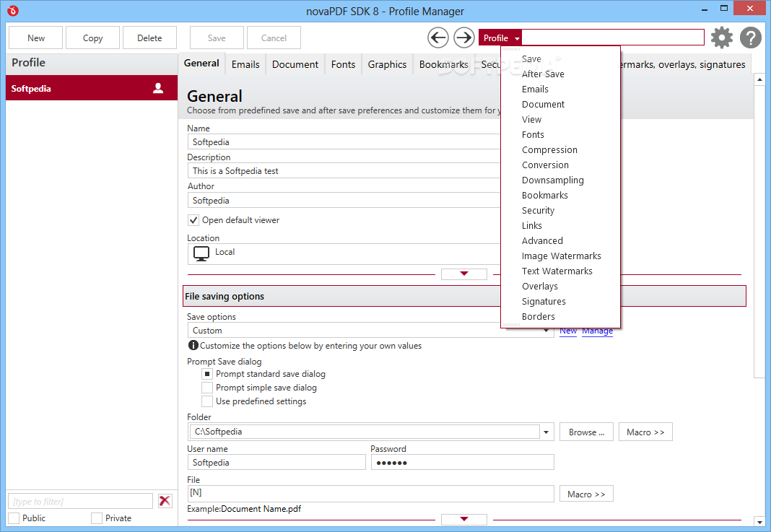Select Use predefined settings option
Image resolution: width=771 pixels, height=532 pixels.
point(207,401)
